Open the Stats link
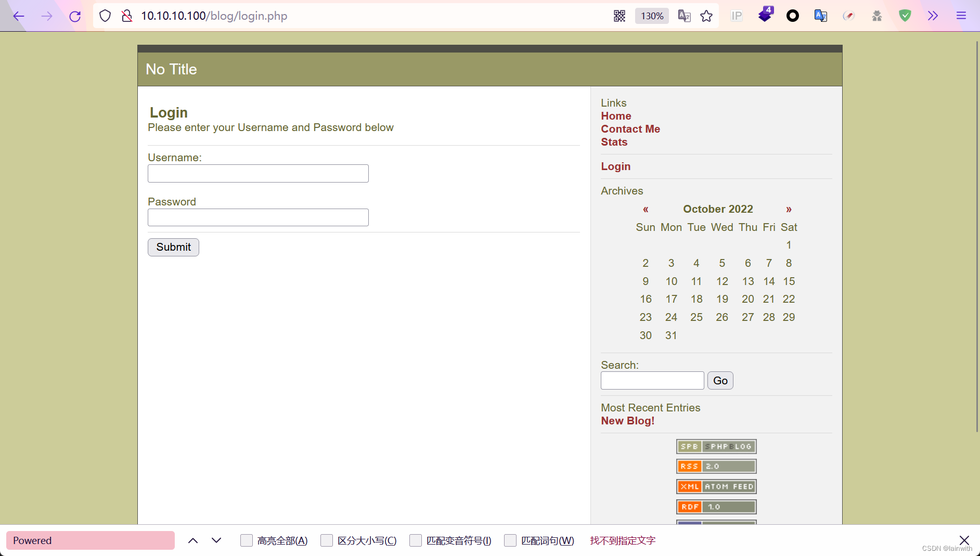Image resolution: width=980 pixels, height=556 pixels. [614, 142]
